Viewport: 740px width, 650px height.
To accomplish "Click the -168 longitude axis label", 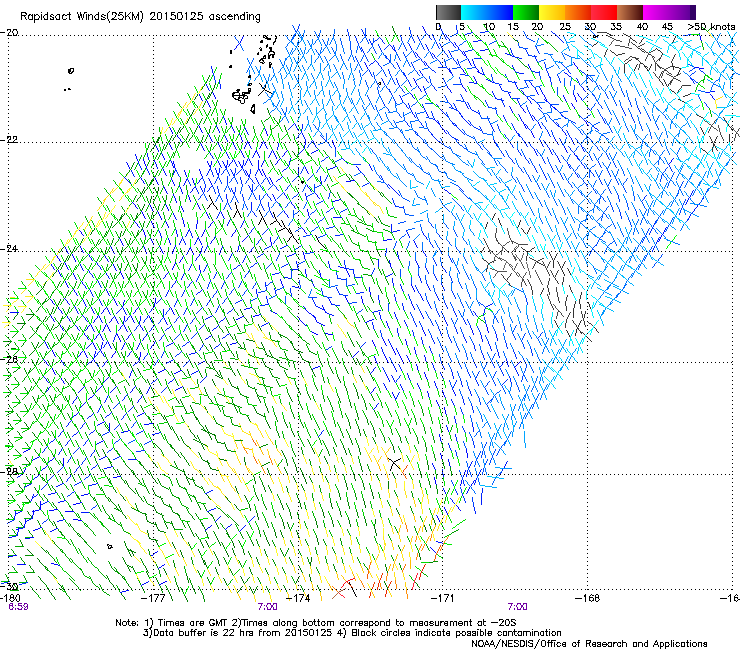I will click(588, 598).
